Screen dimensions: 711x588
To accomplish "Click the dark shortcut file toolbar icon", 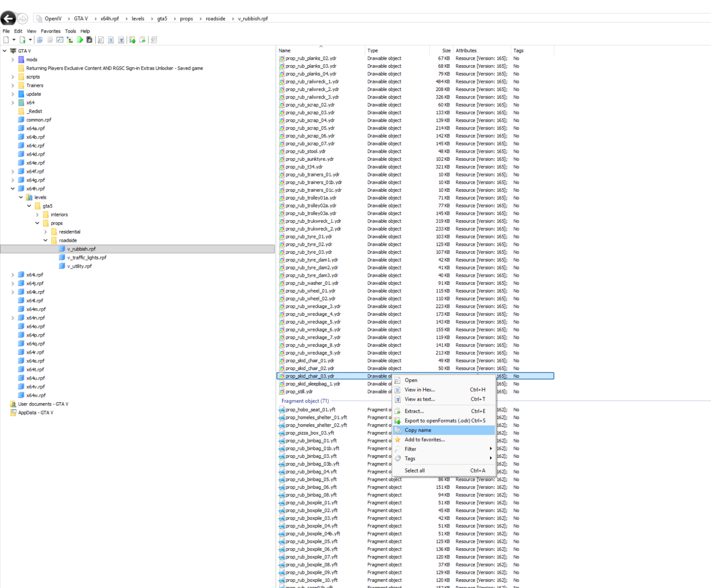I will (89, 40).
